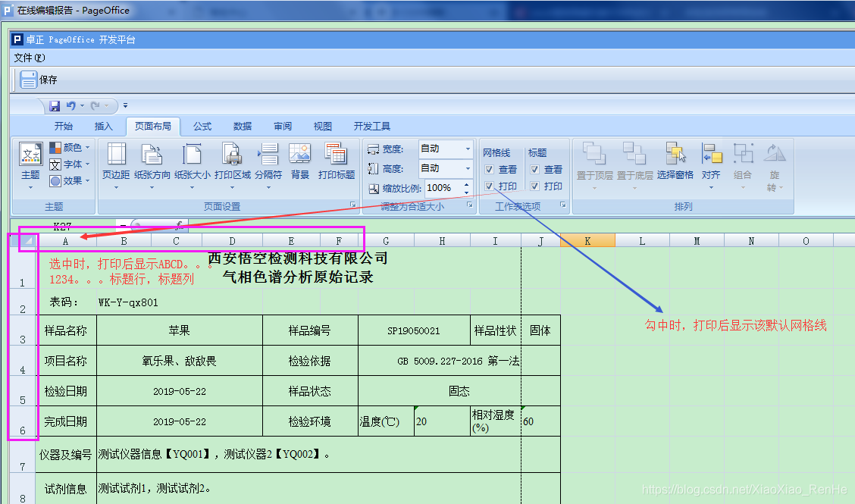Open the 纸张大小 (Paper Size) tool

tap(192, 161)
